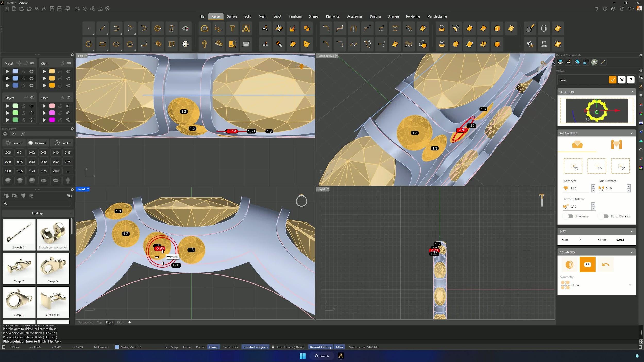Open the Carat unit dropdown
The height and width of the screenshot is (362, 644).
tap(62, 143)
